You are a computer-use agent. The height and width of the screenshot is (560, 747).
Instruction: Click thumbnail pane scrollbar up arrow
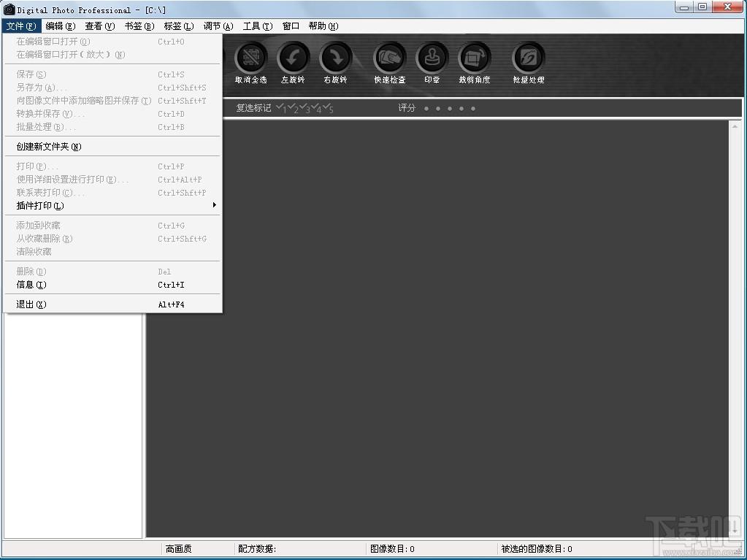(x=735, y=126)
